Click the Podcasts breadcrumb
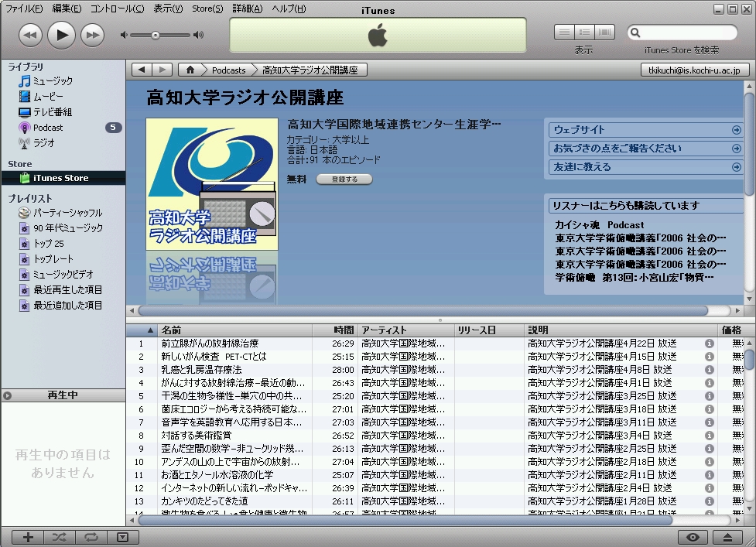The height and width of the screenshot is (547, 756). click(228, 70)
